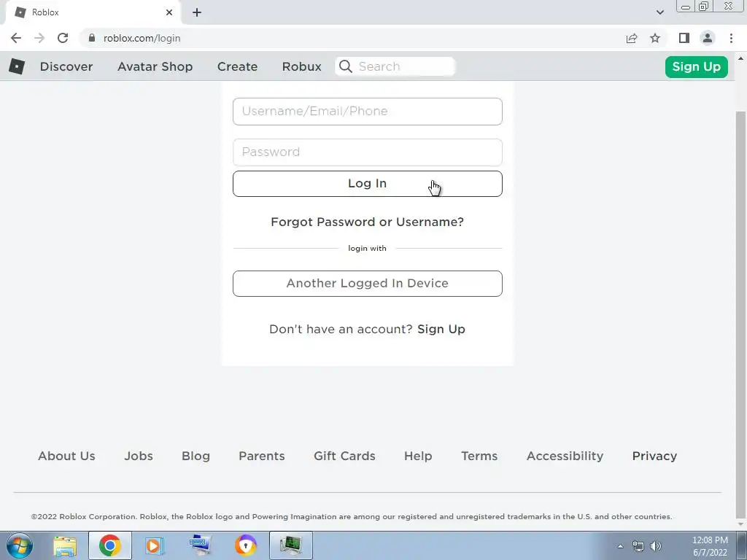The image size is (747, 560).
Task: Open the Blog footer link
Action: coord(196,456)
